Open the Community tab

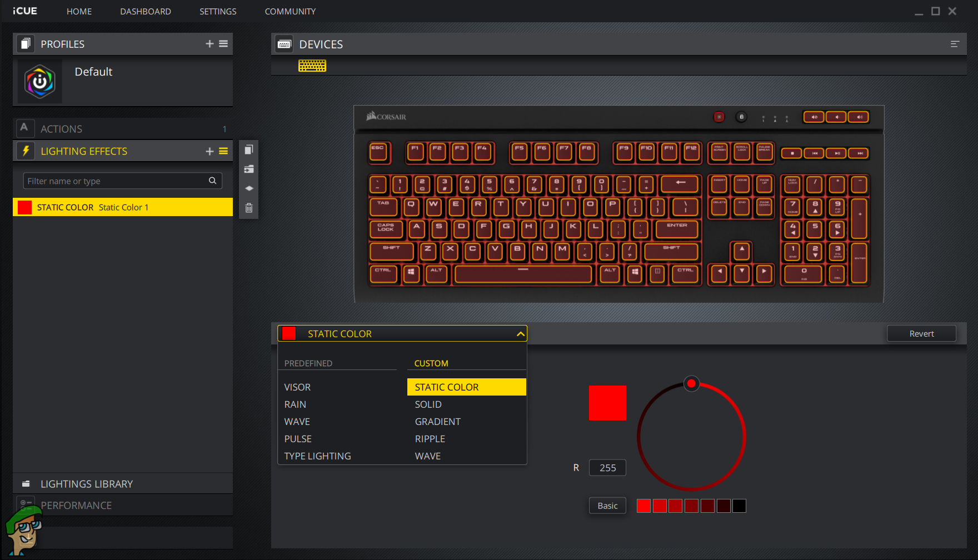290,12
